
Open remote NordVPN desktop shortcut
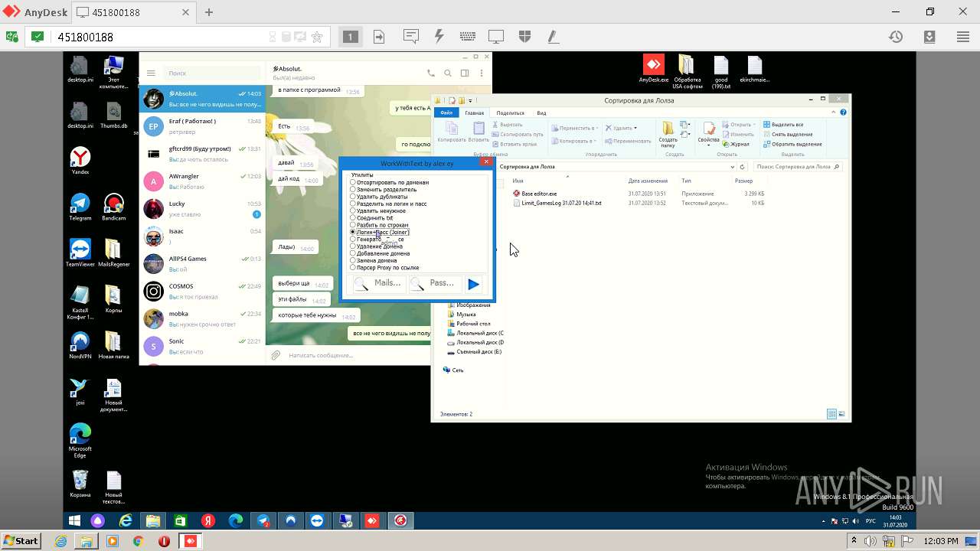pos(80,344)
